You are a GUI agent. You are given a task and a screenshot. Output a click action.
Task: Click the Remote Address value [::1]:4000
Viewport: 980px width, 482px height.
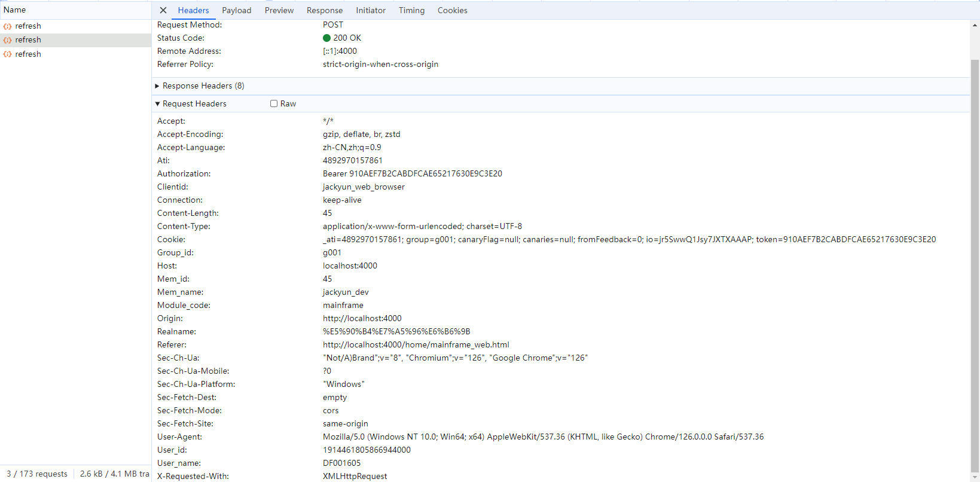click(340, 51)
